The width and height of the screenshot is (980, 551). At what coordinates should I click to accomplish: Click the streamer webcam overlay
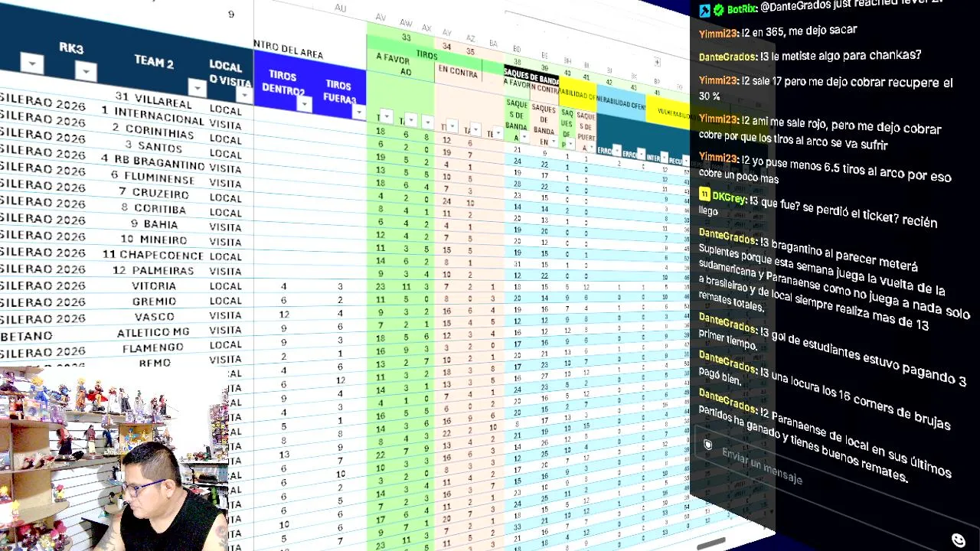[x=115, y=459]
